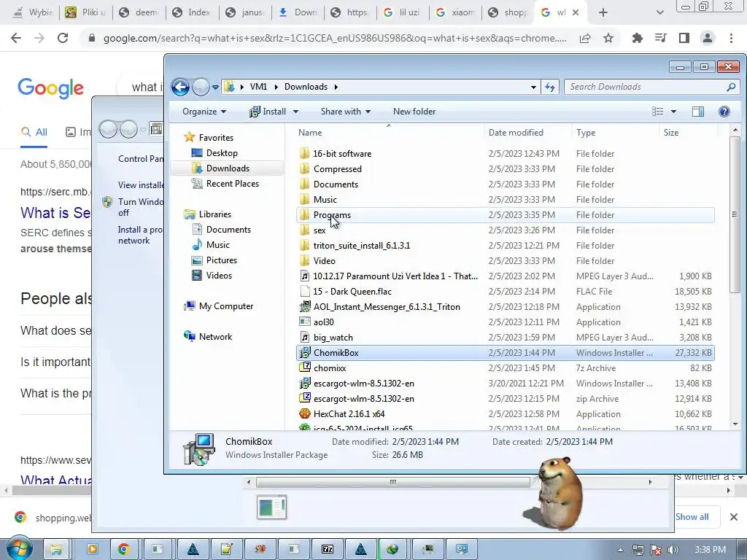
Task: Open a new Chrome tab
Action: click(x=603, y=12)
